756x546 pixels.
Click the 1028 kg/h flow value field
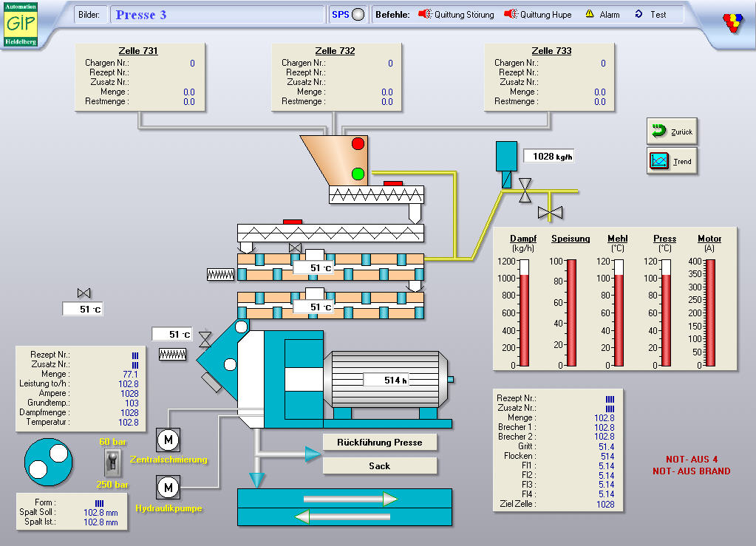[549, 156]
